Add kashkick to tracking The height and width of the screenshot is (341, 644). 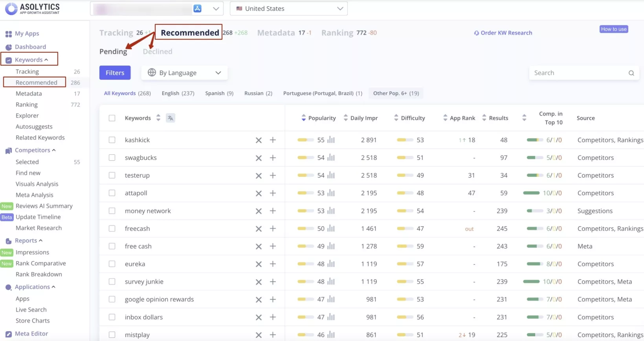pos(273,140)
